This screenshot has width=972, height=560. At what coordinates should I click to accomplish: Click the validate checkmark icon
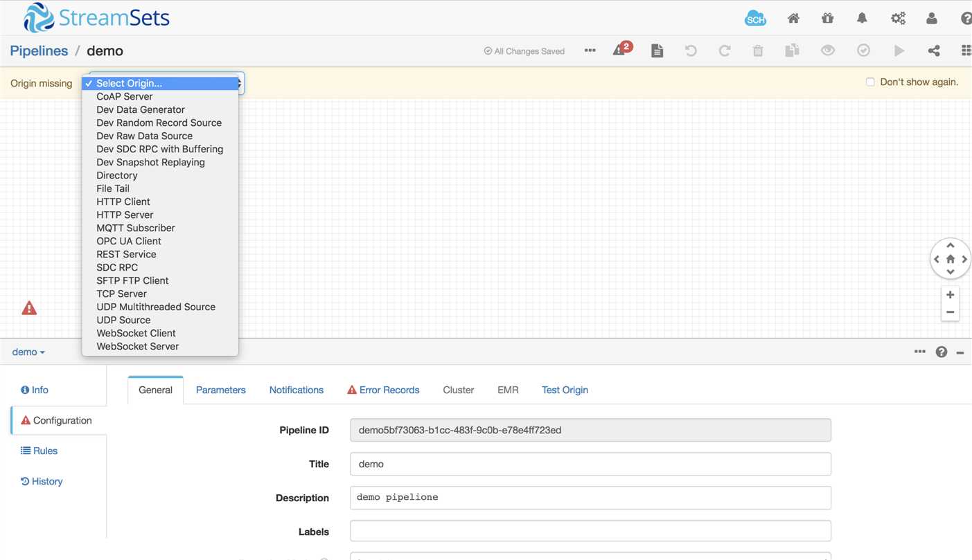coord(863,50)
